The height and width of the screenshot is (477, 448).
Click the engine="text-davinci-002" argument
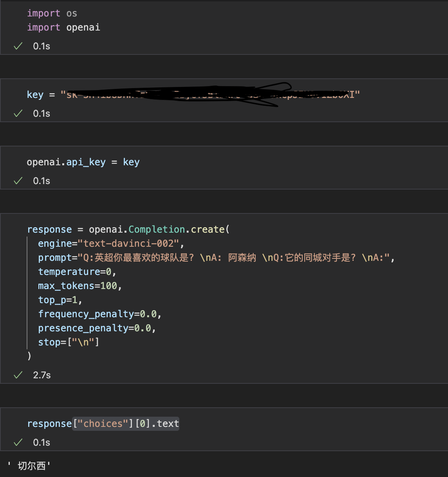coord(111,244)
